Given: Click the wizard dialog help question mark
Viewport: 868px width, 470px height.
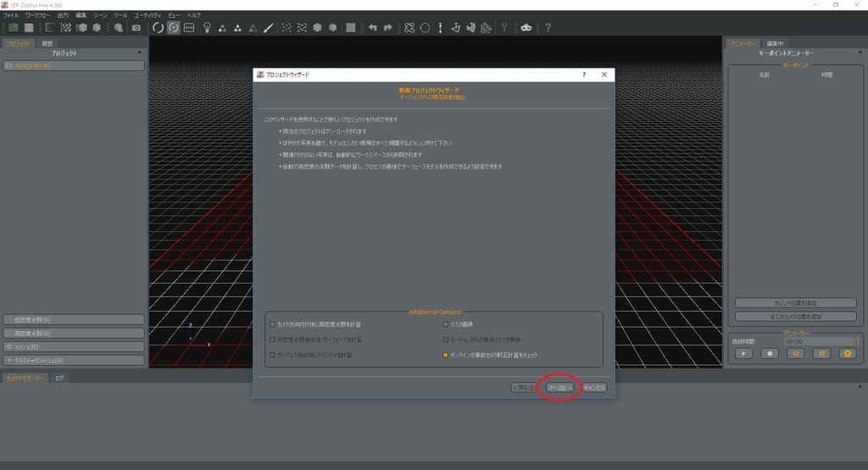Looking at the screenshot, I should (584, 75).
